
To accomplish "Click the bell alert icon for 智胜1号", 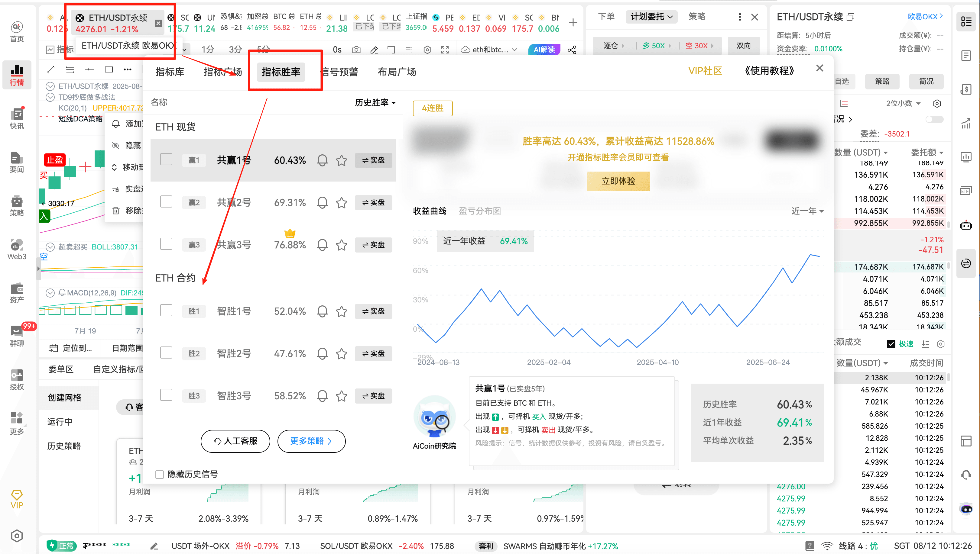I will (322, 311).
